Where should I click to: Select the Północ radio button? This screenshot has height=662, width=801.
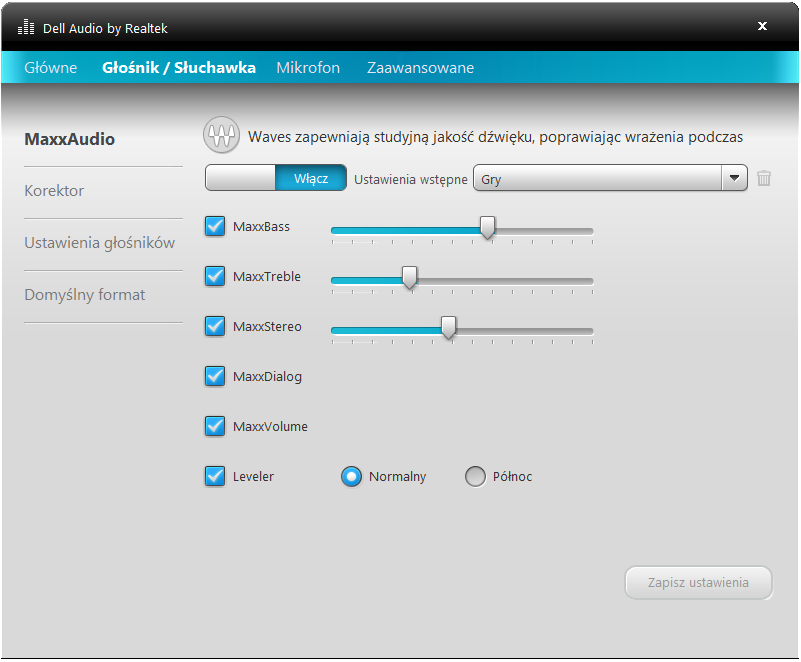475,477
